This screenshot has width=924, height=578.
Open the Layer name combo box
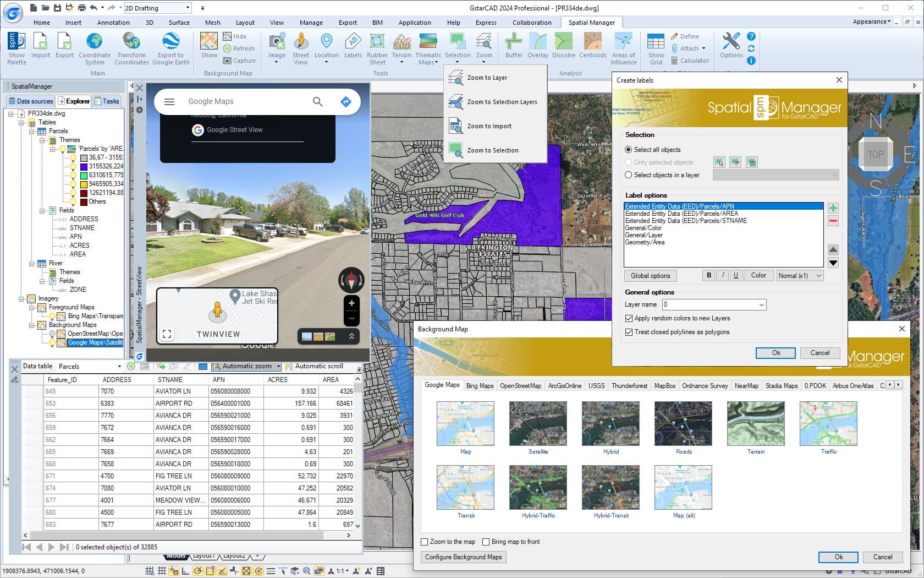(714, 304)
